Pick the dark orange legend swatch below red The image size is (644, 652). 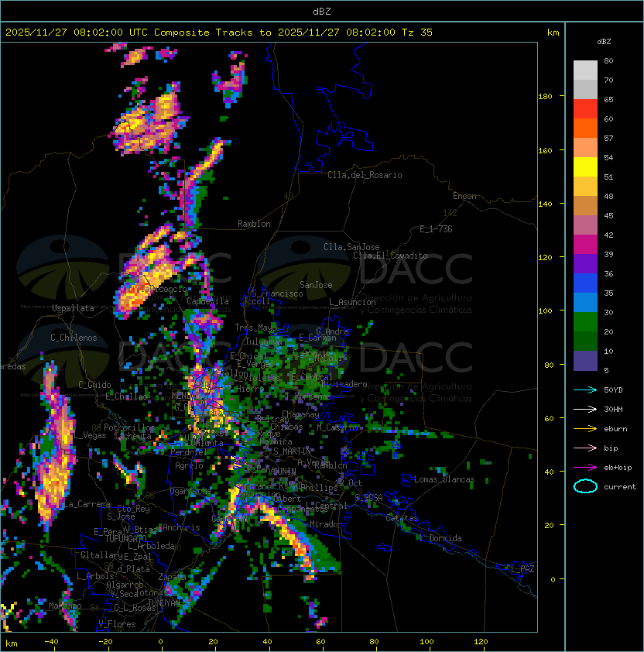click(585, 128)
